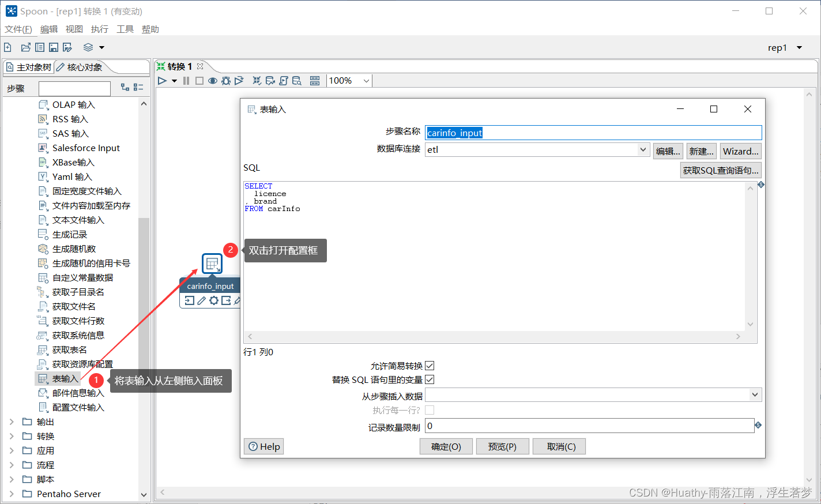Click the Show results panel icon

click(315, 81)
